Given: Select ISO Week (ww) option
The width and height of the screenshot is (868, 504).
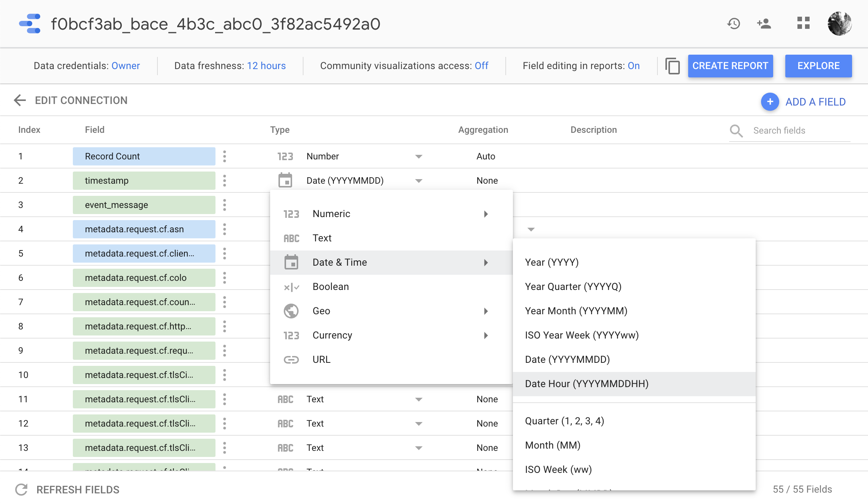Looking at the screenshot, I should click(x=634, y=469).
